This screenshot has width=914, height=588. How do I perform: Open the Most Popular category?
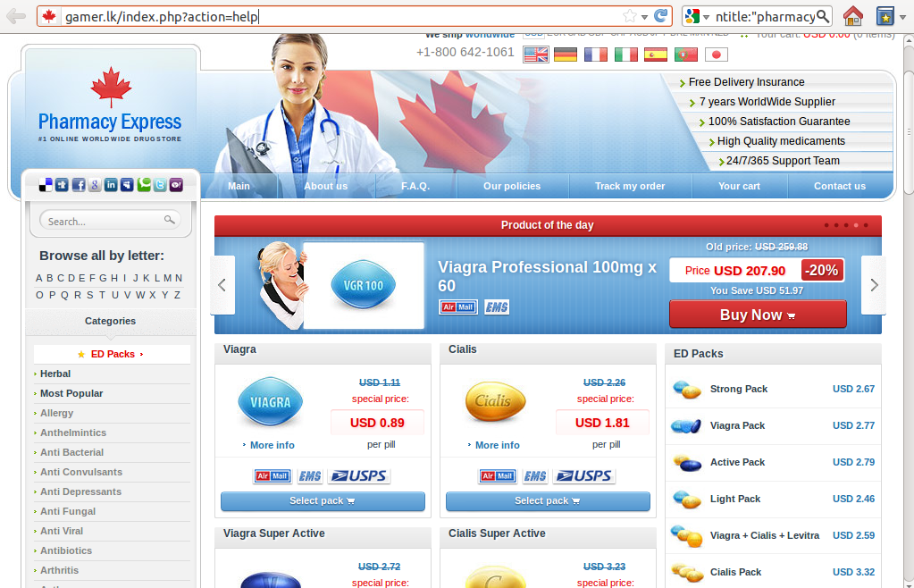click(x=71, y=393)
